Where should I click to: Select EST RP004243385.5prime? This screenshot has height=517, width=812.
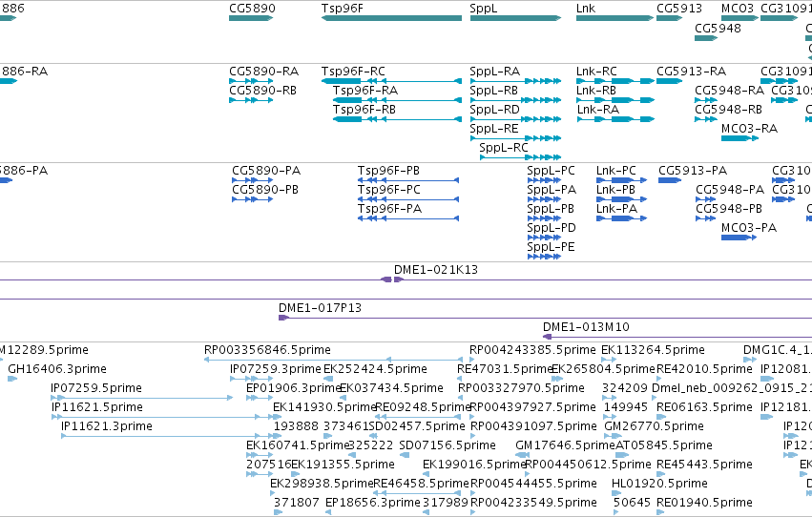coord(471,360)
